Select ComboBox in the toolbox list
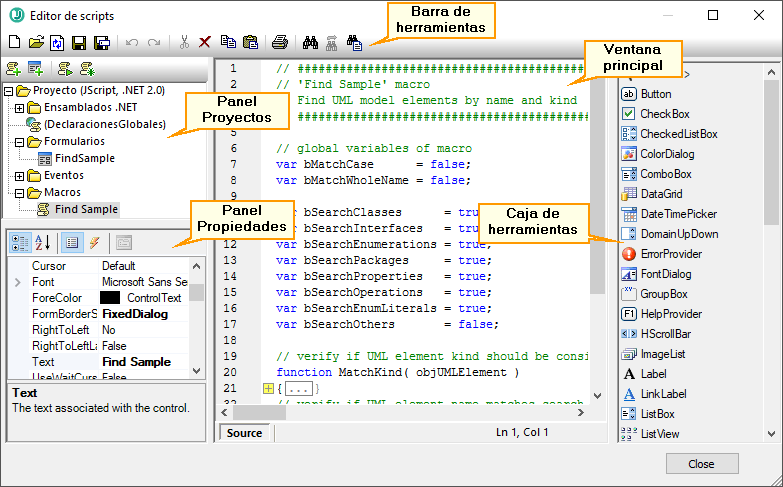 coord(665,174)
